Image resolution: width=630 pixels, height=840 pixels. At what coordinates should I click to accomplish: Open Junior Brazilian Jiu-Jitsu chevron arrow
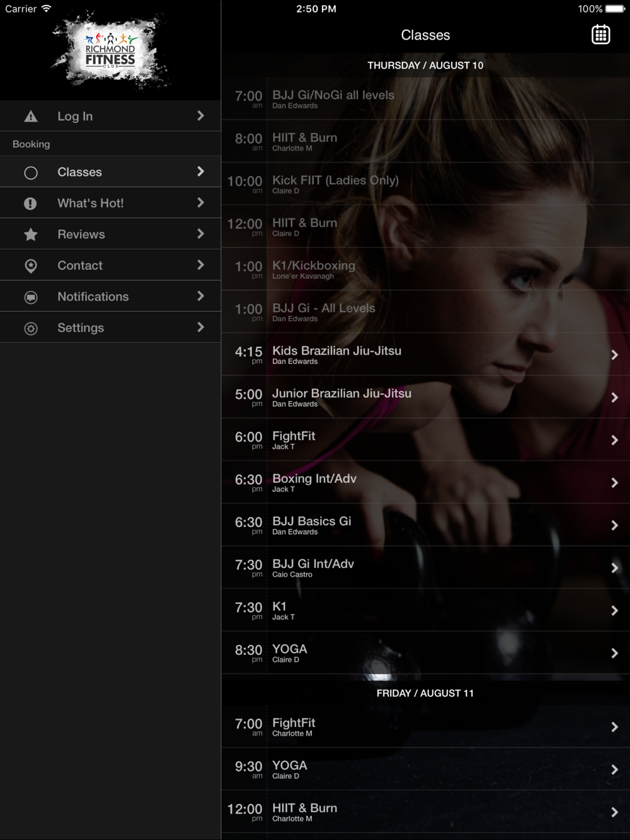[614, 397]
